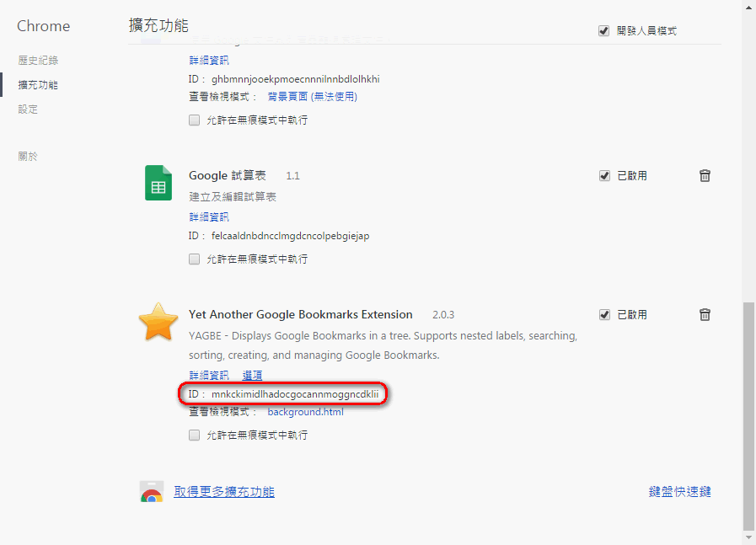
Task: Click the scrollbar down arrow
Action: tap(748, 537)
